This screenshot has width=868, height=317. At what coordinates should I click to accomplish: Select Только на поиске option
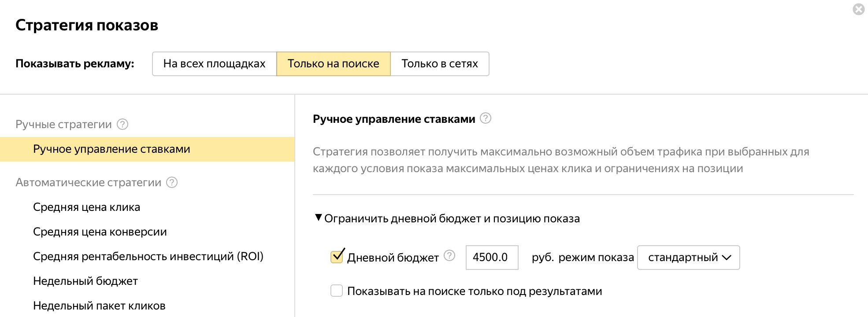(x=333, y=64)
